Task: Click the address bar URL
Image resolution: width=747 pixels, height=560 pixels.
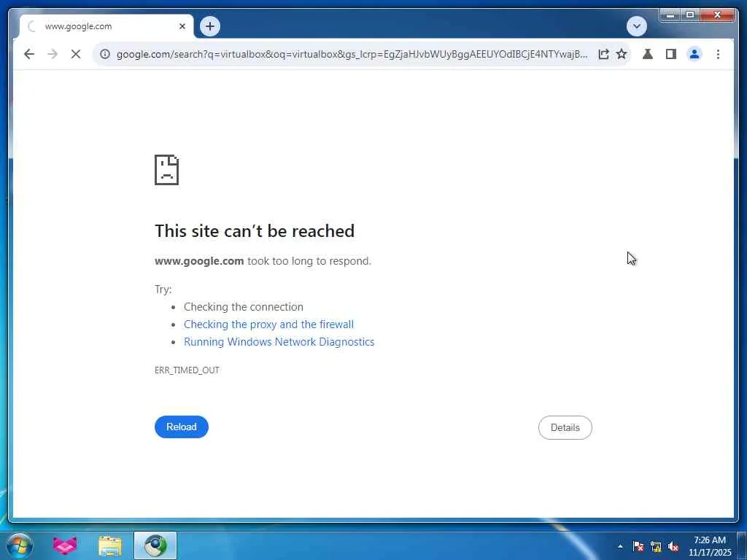Action: (x=352, y=54)
